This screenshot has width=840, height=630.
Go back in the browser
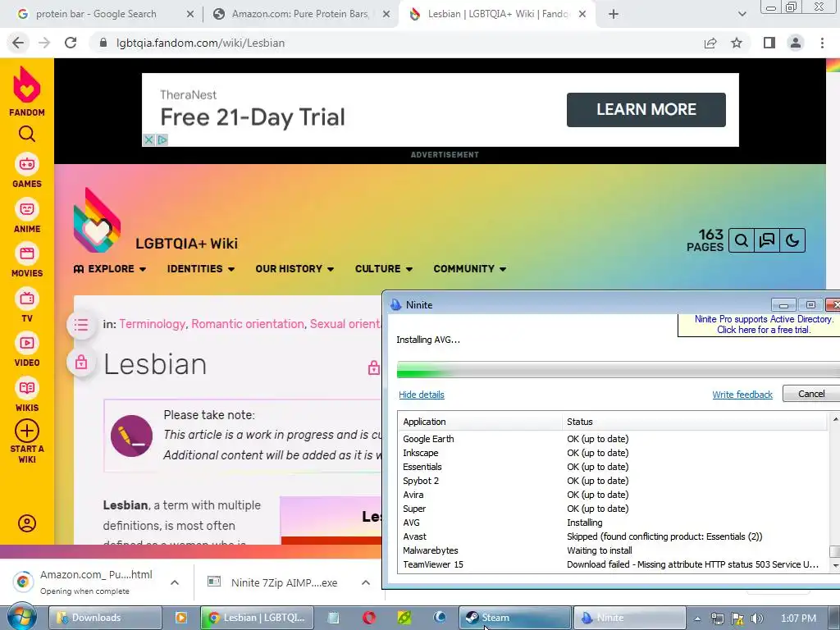pyautogui.click(x=18, y=43)
